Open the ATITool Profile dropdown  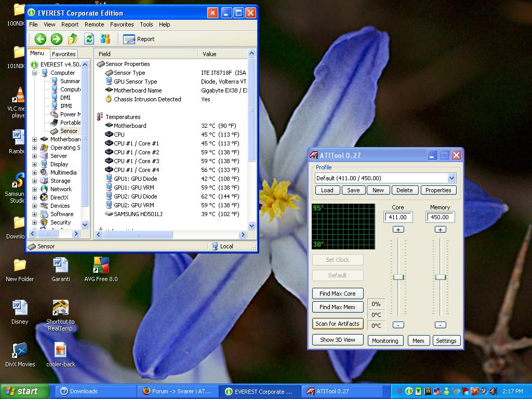[451, 178]
